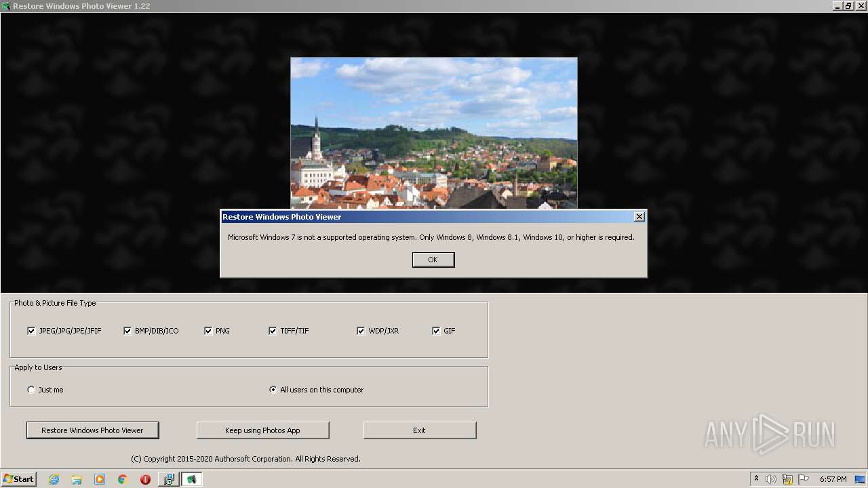Image resolution: width=868 pixels, height=488 pixels.
Task: Click the Restore Windows Photo Viewer button
Action: pyautogui.click(x=92, y=430)
